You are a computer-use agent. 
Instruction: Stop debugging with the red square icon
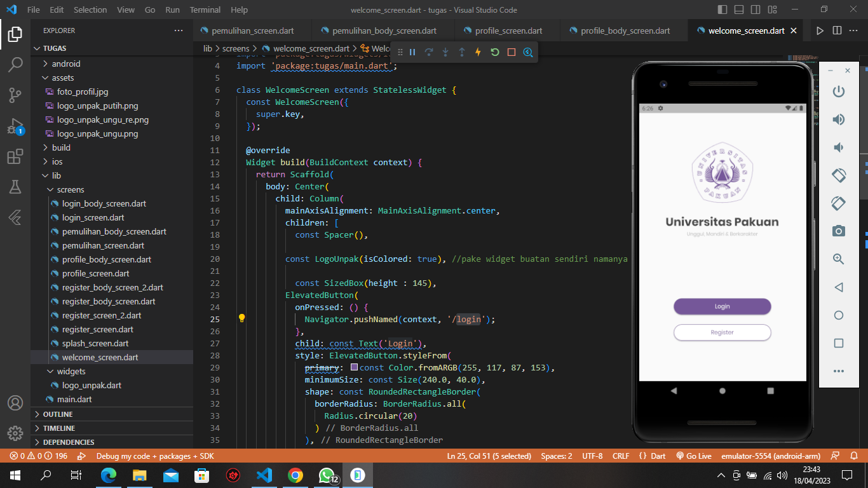coord(512,52)
